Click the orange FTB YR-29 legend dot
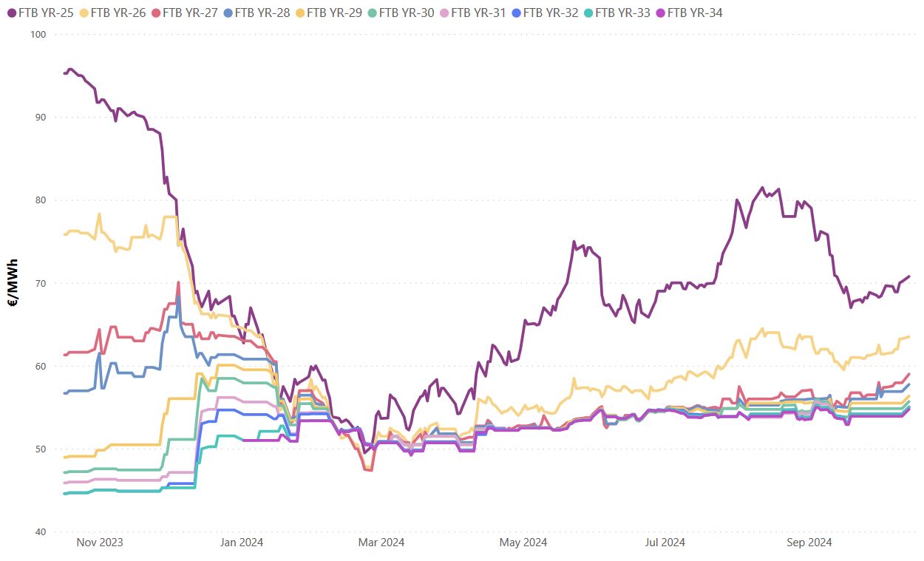The height and width of the screenshot is (561, 924). pos(299,13)
